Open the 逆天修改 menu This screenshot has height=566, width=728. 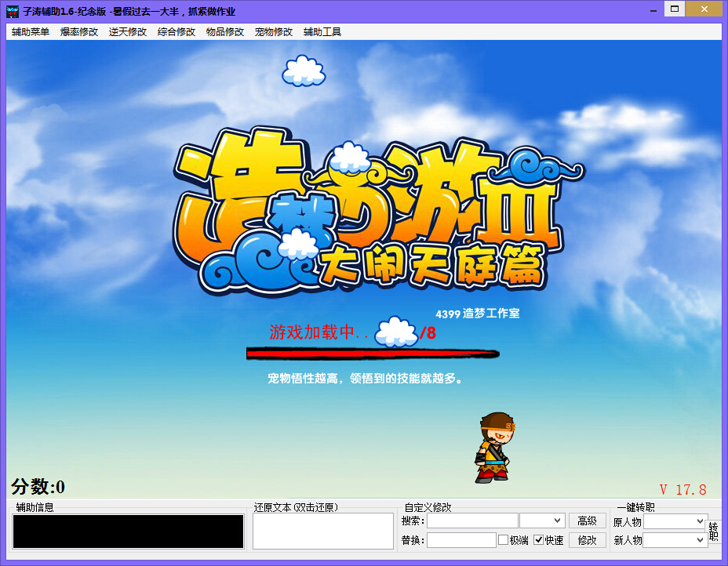(127, 33)
